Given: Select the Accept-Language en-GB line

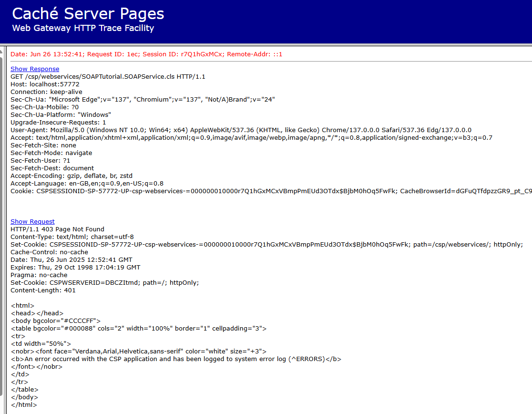Looking at the screenshot, I should point(87,184).
